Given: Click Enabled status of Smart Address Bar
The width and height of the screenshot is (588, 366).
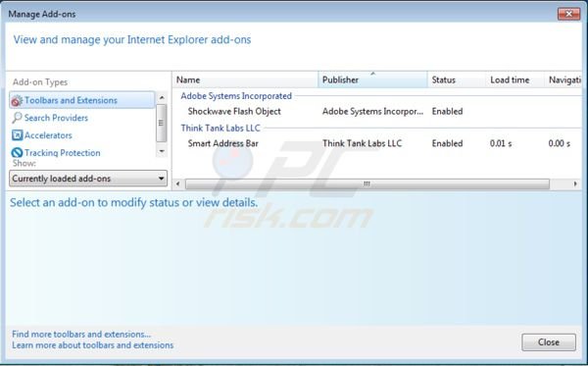Looking at the screenshot, I should [447, 143].
